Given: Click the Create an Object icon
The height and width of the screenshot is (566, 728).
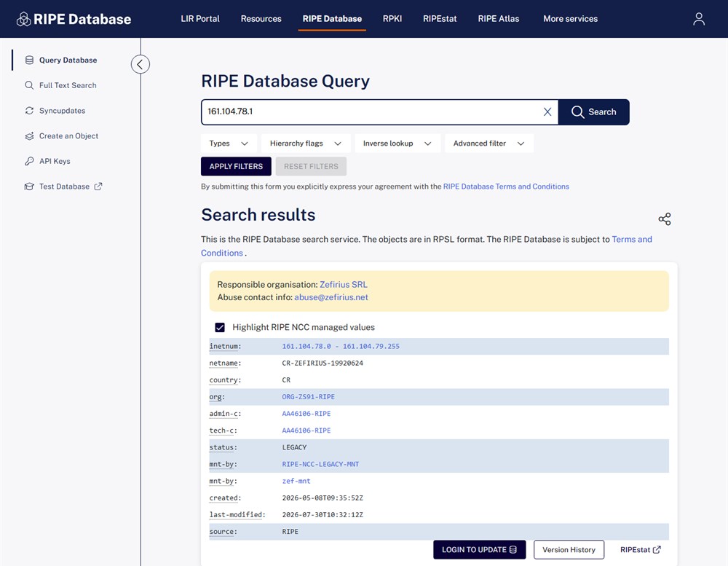Looking at the screenshot, I should [29, 135].
